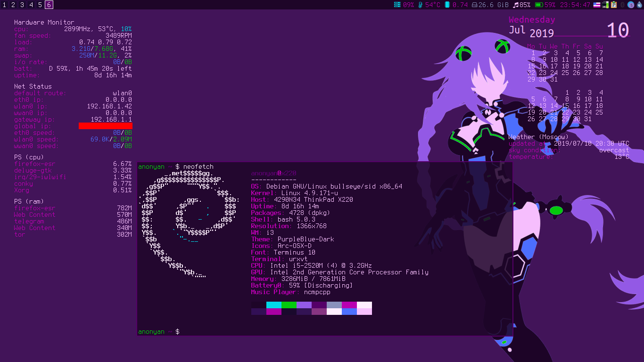The height and width of the screenshot is (362, 644).
Task: Go to workspace 3
Action: point(22,5)
